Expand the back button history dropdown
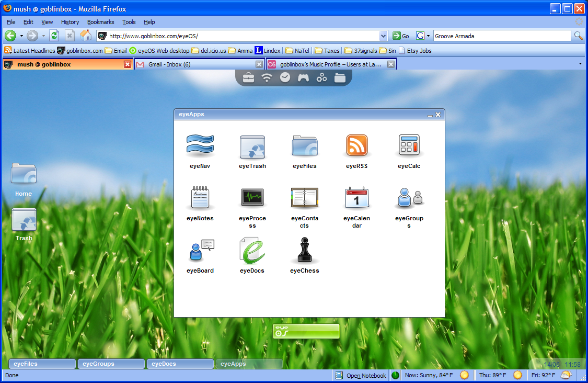The image size is (588, 383). [x=21, y=36]
